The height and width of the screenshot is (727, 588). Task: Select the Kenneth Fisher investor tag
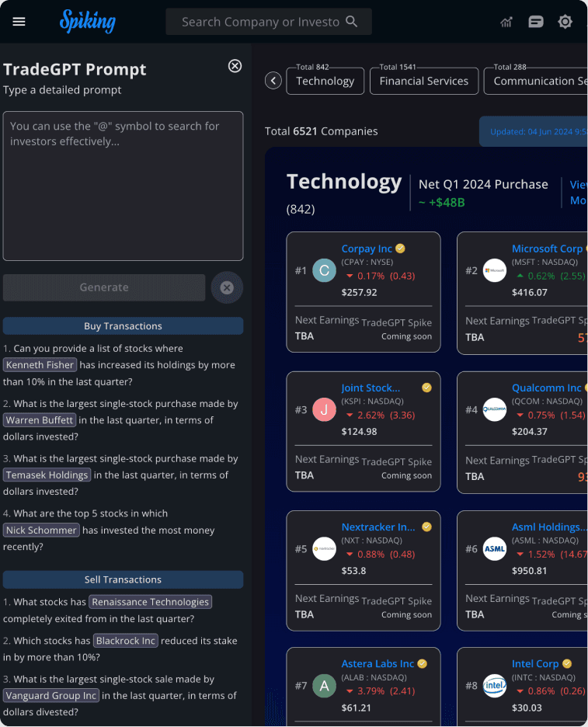click(x=40, y=365)
